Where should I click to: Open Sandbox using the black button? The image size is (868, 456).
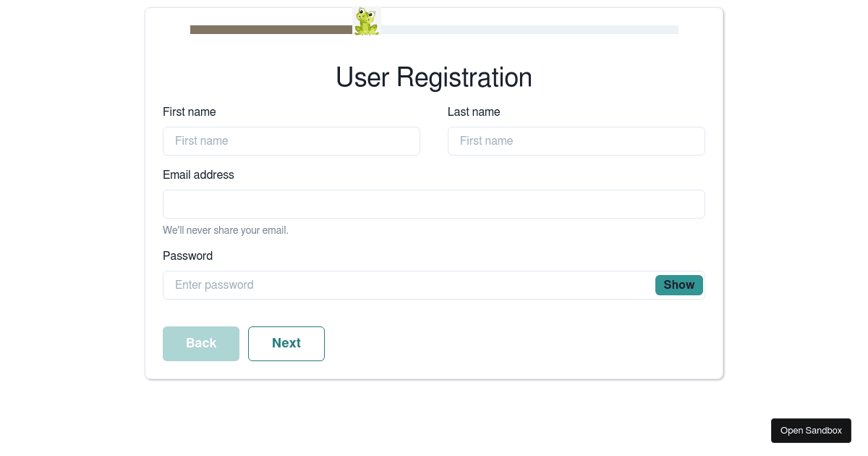811,431
